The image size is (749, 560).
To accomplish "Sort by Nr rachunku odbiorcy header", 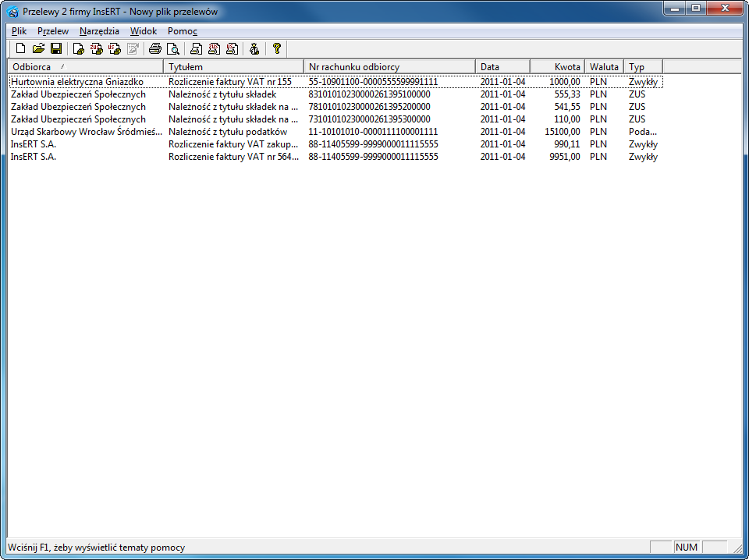I will tap(390, 67).
